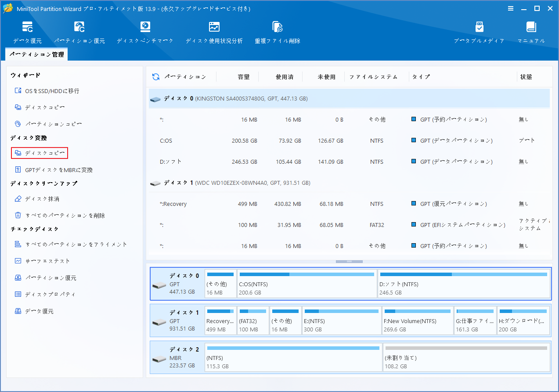Image resolution: width=559 pixels, height=392 pixels.
Task: Select the ディスク 1 WDC row in the list
Action: pyautogui.click(x=349, y=183)
